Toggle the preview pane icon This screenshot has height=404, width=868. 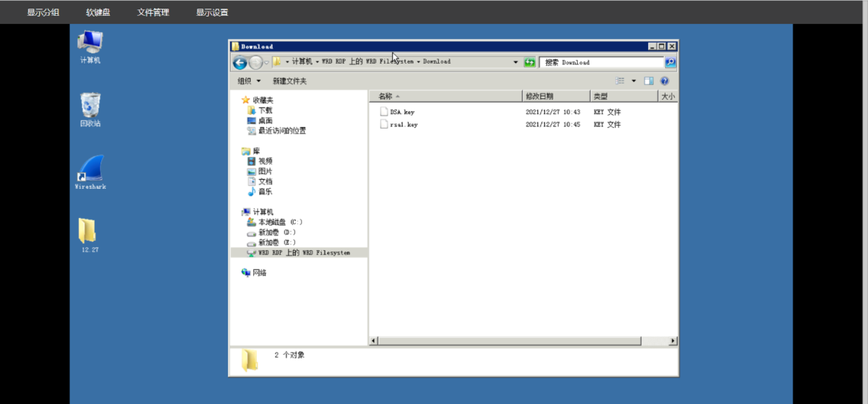(649, 81)
